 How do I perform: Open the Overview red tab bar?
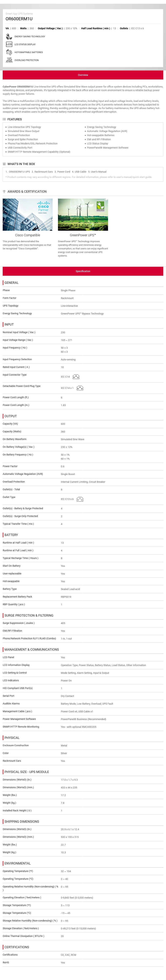83,75
